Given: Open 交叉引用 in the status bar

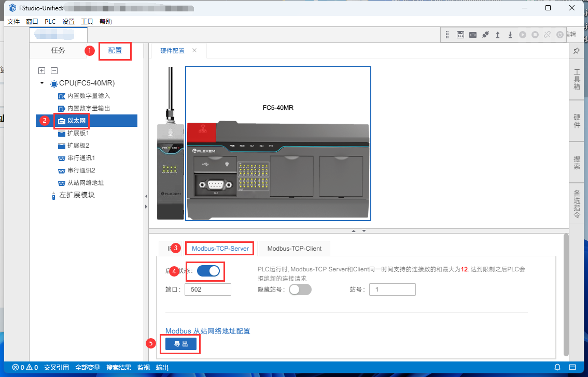Looking at the screenshot, I should tap(57, 368).
